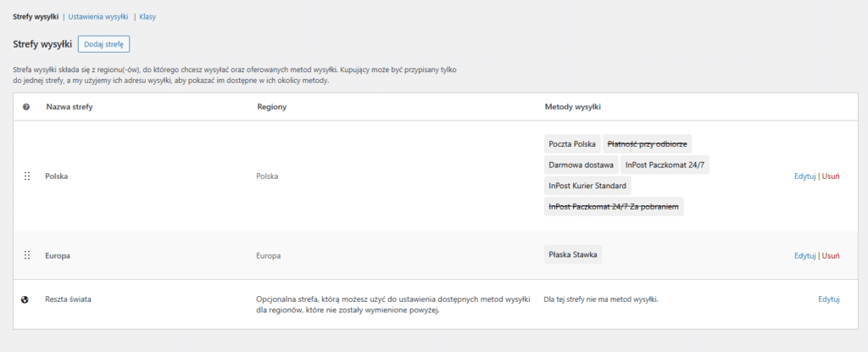Click the drag handle icon for Europa zone
The image size is (868, 352).
click(26, 255)
